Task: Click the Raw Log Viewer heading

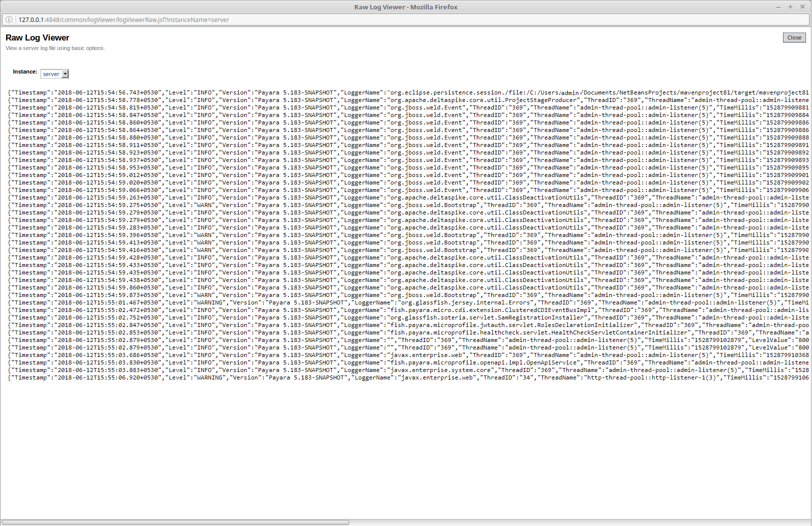Action: [37, 37]
